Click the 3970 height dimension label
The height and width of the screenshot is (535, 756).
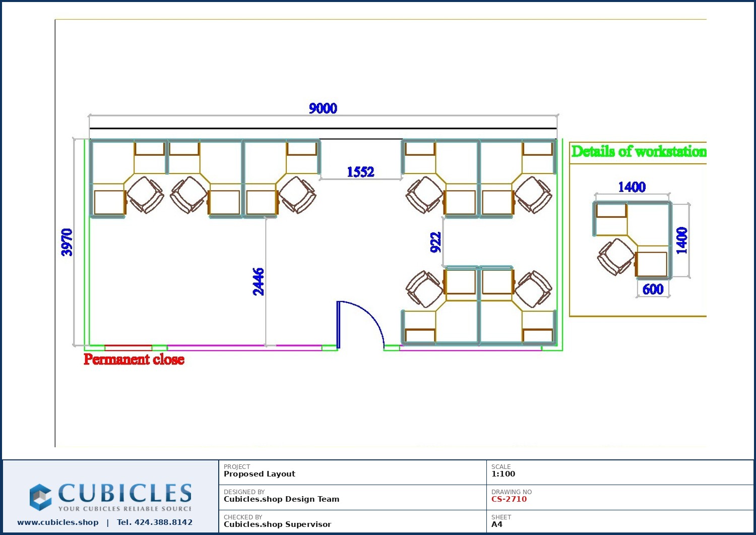coord(67,243)
